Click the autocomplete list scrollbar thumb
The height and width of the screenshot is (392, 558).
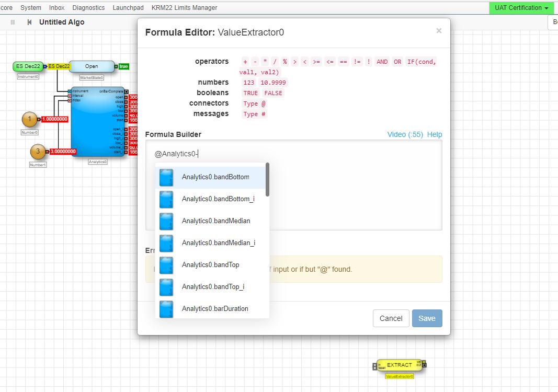pyautogui.click(x=267, y=179)
